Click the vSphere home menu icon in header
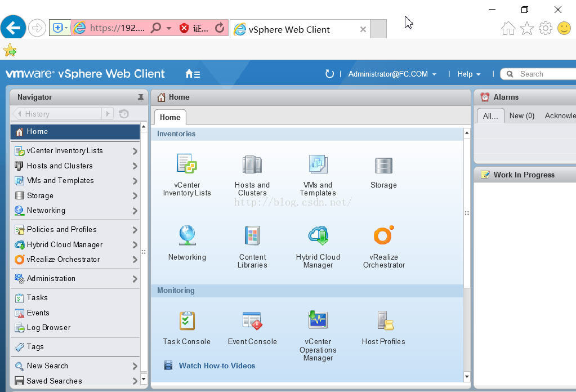The image size is (576, 392). pos(193,74)
